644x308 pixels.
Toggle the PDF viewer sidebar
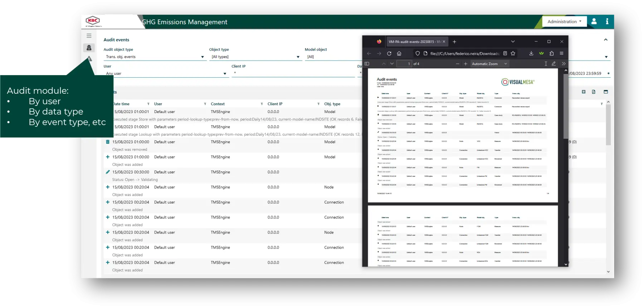[367, 64]
